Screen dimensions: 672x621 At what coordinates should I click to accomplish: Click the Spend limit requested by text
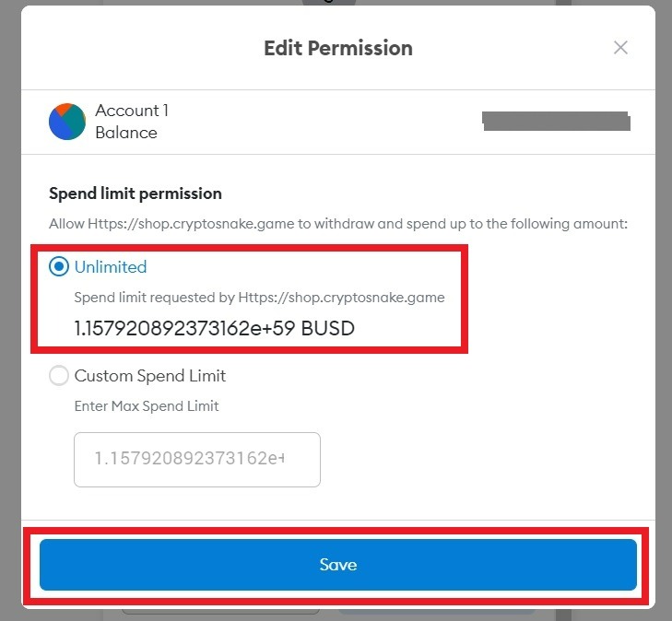tap(259, 298)
